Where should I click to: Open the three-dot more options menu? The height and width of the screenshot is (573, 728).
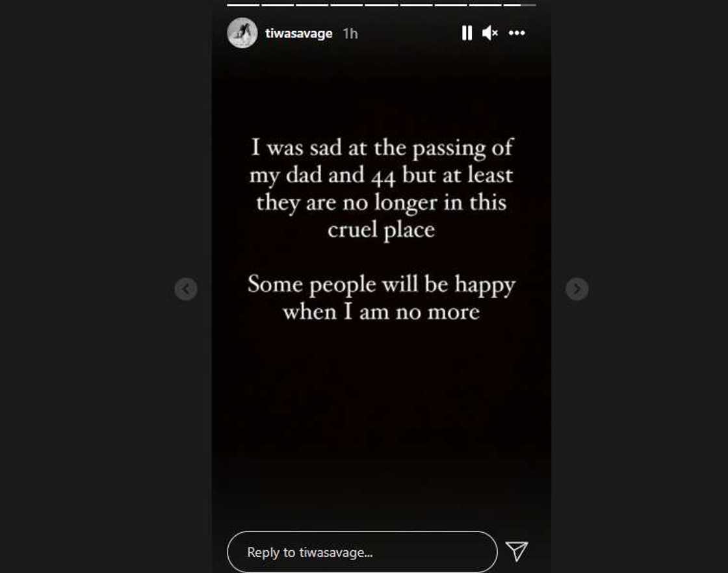[x=517, y=33]
